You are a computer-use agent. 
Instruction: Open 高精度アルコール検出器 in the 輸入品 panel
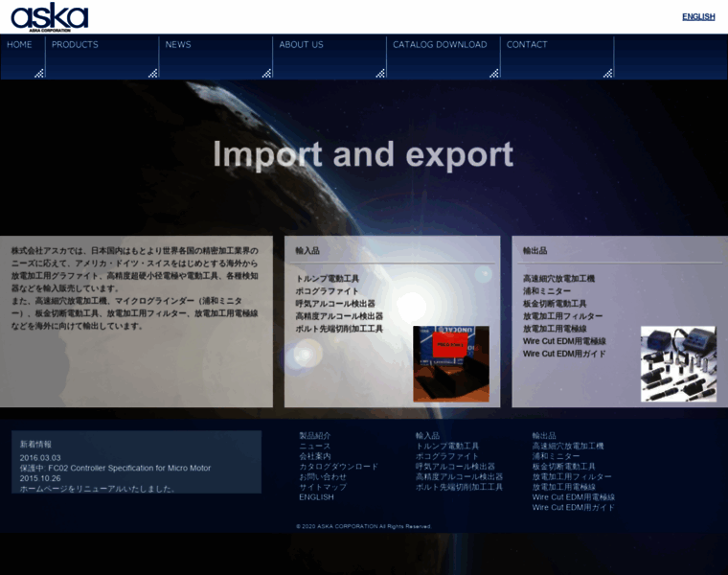click(x=339, y=316)
